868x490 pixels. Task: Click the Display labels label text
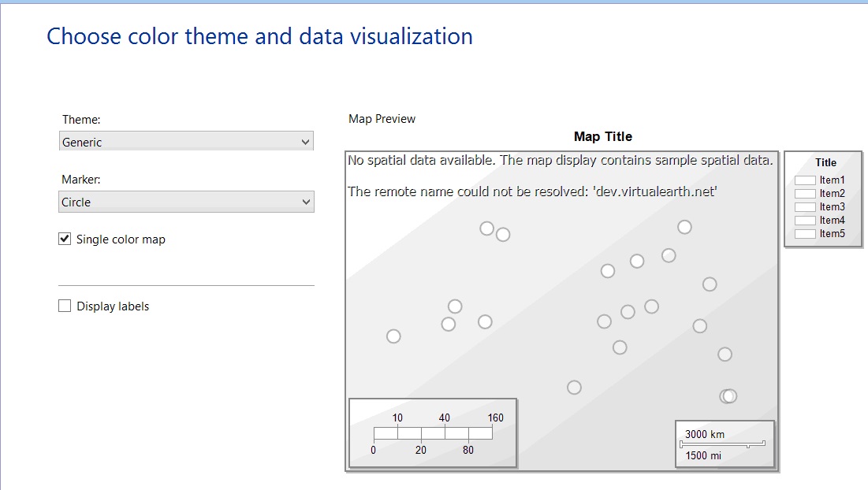113,306
